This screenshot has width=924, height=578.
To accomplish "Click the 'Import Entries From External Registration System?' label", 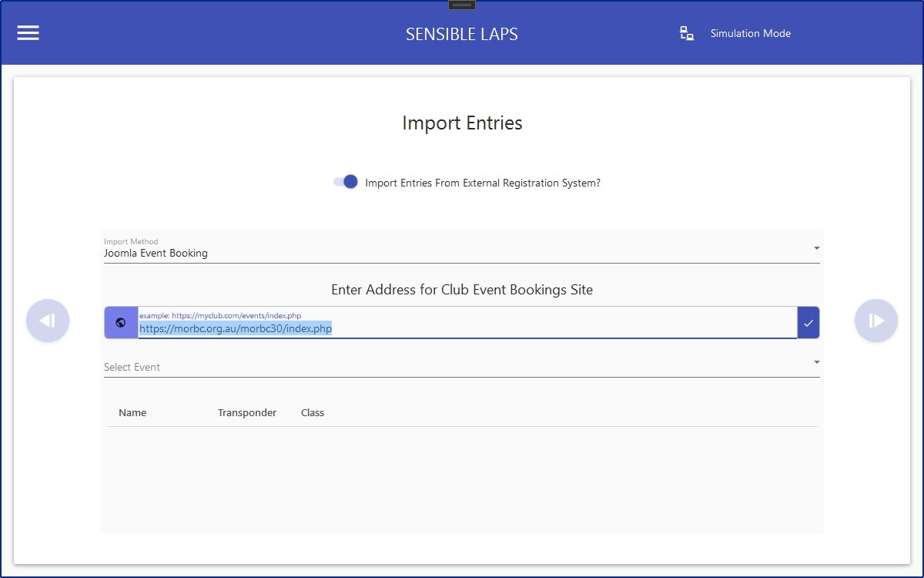I will [x=482, y=183].
